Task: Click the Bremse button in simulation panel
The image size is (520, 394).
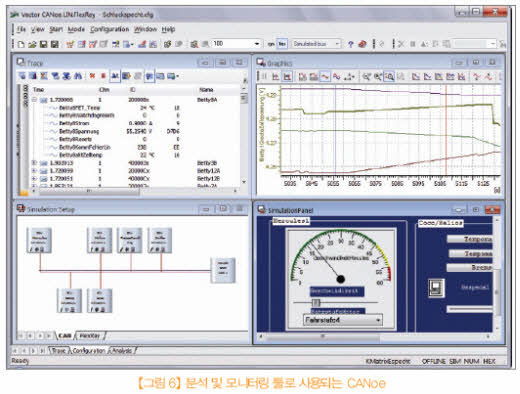Action: tap(469, 268)
